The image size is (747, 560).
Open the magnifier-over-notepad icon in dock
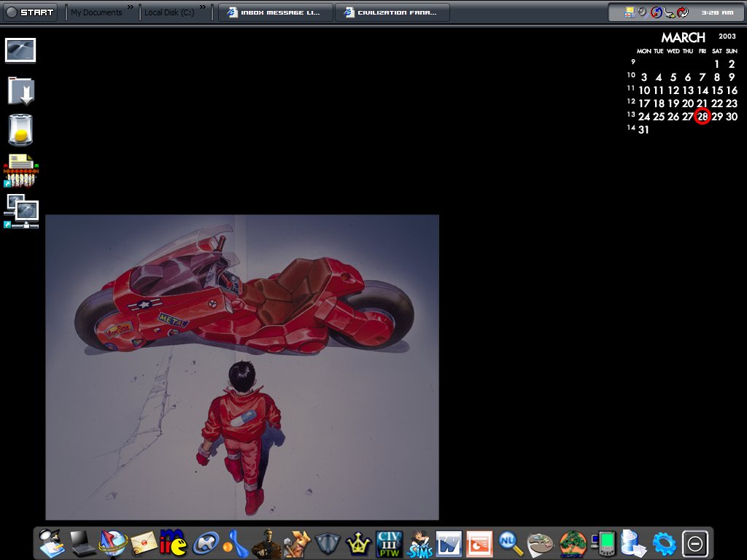[52, 542]
